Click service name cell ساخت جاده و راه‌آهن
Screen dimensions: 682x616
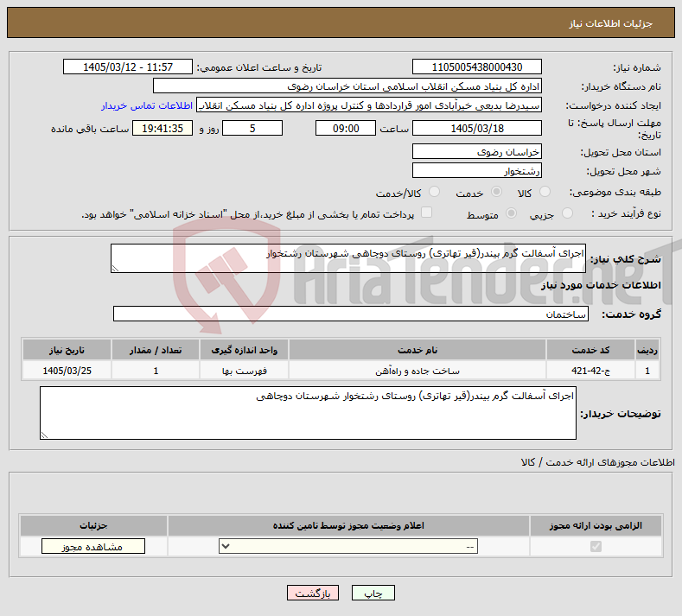point(417,371)
